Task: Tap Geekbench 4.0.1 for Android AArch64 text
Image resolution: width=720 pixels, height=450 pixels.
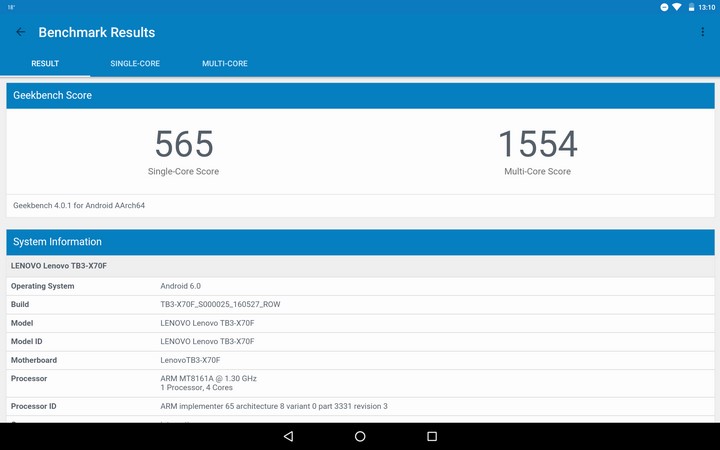Action: click(79, 205)
